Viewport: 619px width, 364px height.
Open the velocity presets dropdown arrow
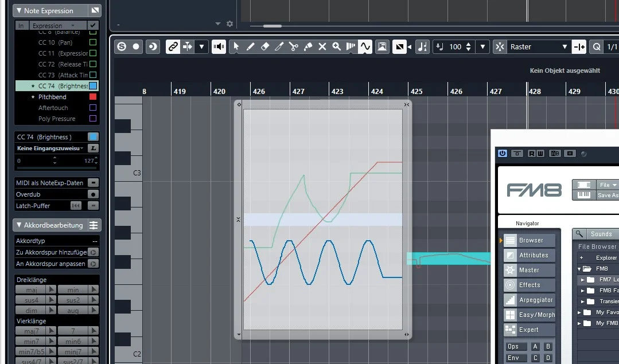(482, 46)
